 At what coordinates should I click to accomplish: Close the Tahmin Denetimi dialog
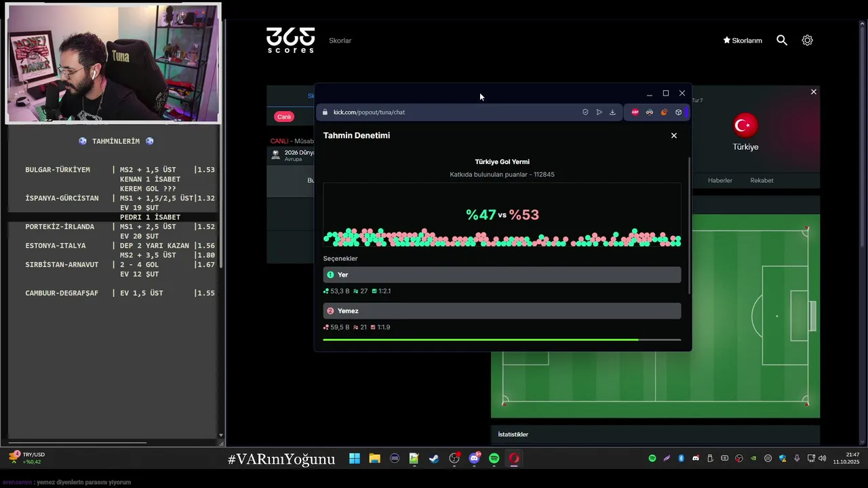point(674,136)
